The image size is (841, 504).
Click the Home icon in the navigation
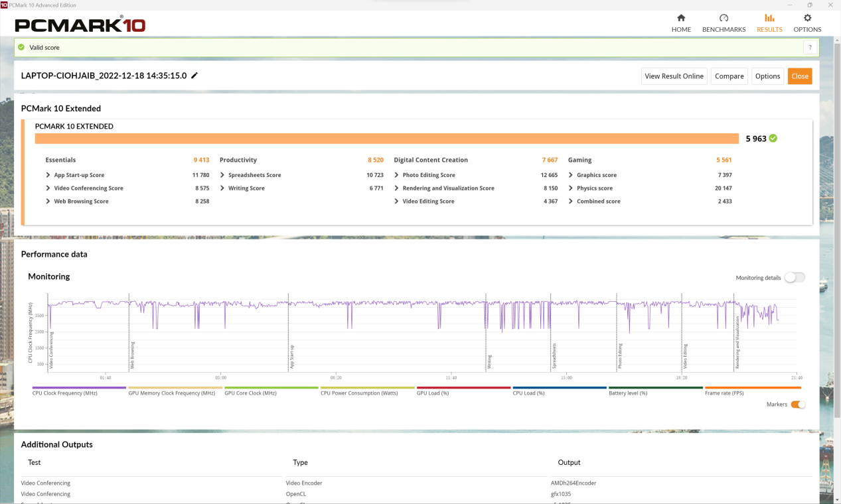click(x=681, y=19)
